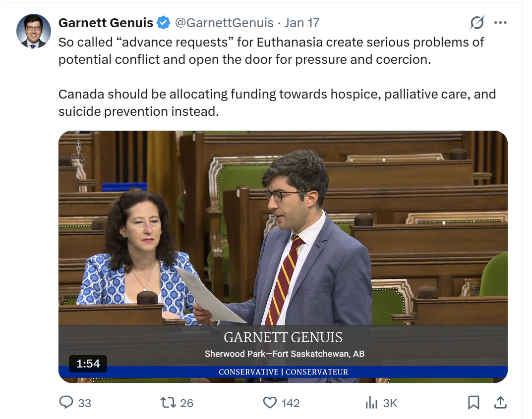Click the 33 replies count
This screenshot has height=419, width=532.
(84, 403)
